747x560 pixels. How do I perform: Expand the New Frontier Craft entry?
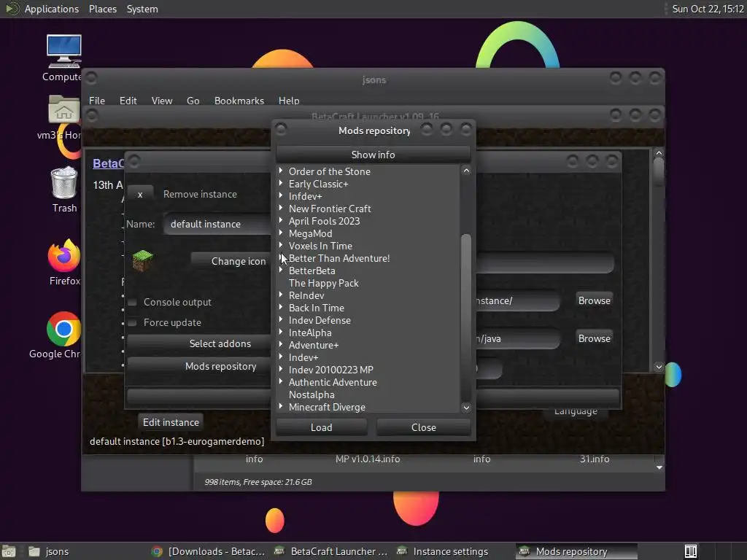click(x=281, y=208)
